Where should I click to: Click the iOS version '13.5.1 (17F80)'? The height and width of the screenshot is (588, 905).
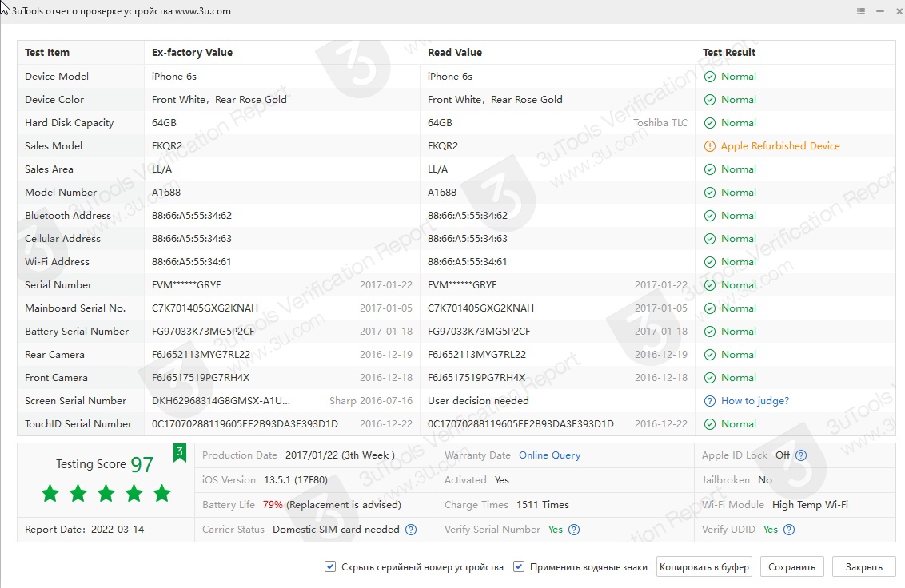click(x=296, y=480)
